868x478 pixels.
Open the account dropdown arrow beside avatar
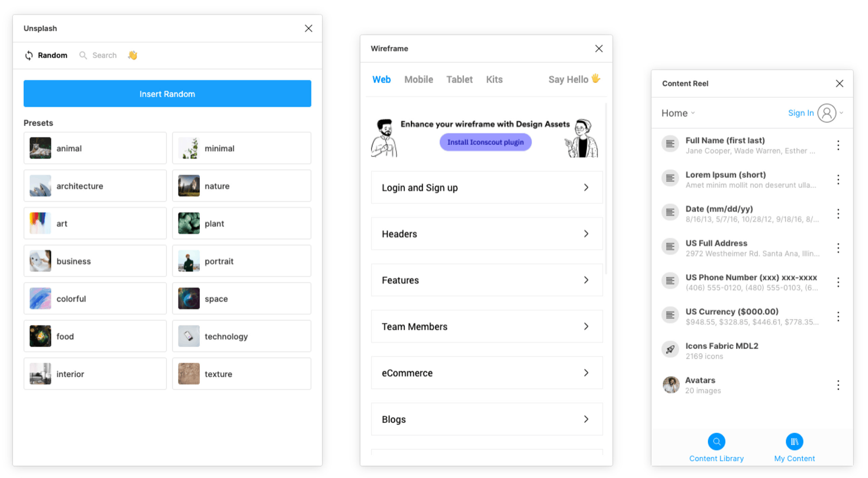pos(841,113)
